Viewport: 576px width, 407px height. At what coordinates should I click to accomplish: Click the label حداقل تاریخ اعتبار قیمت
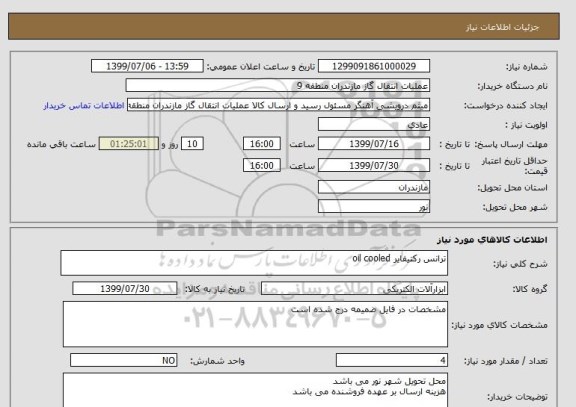tap(515, 166)
